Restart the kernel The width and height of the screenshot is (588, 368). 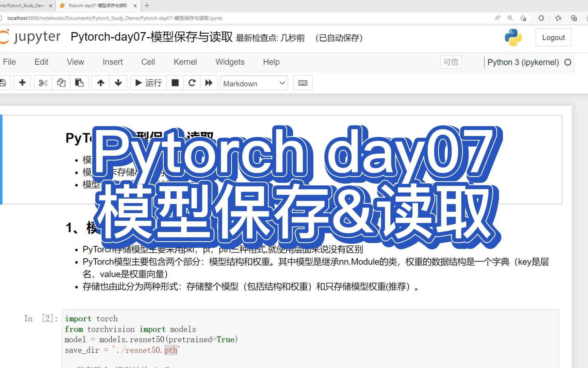(192, 83)
